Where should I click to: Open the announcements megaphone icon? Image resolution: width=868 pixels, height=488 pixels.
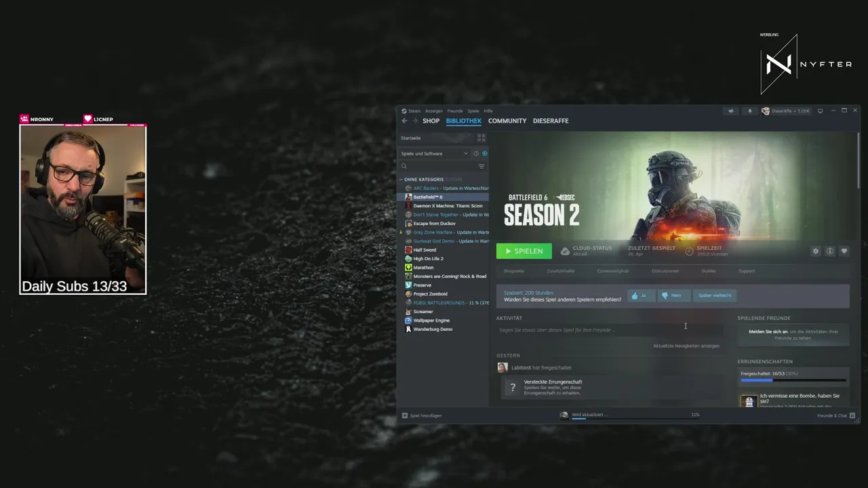pos(731,110)
